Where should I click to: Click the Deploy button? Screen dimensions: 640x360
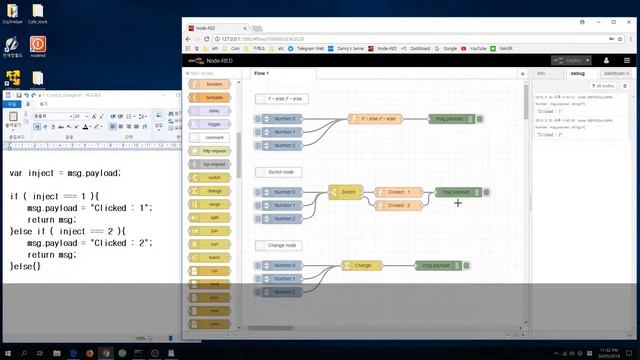click(x=568, y=60)
